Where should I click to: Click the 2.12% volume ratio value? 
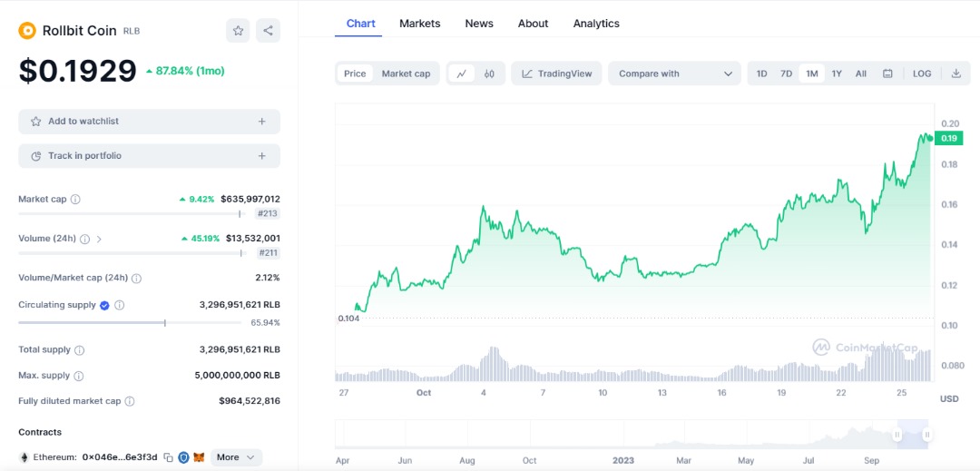pos(268,278)
